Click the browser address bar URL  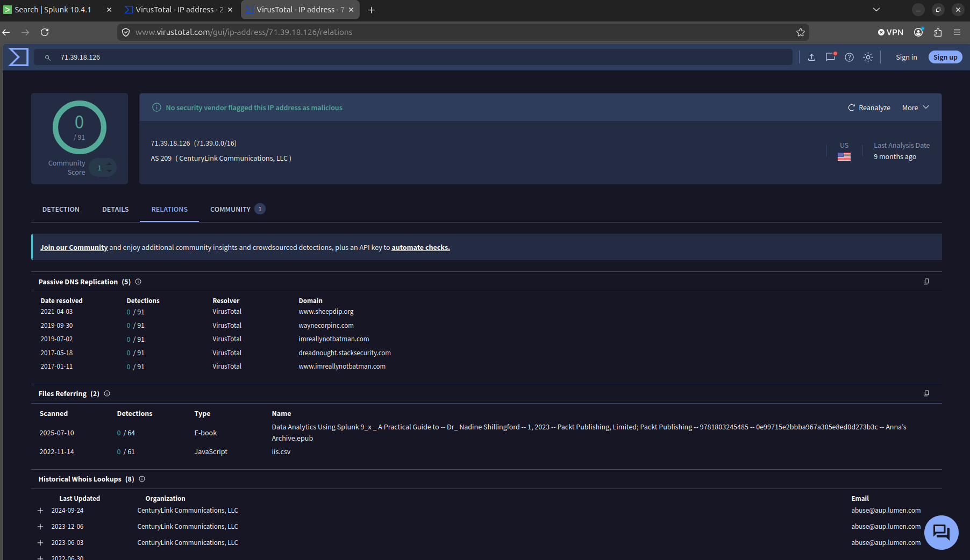point(244,32)
